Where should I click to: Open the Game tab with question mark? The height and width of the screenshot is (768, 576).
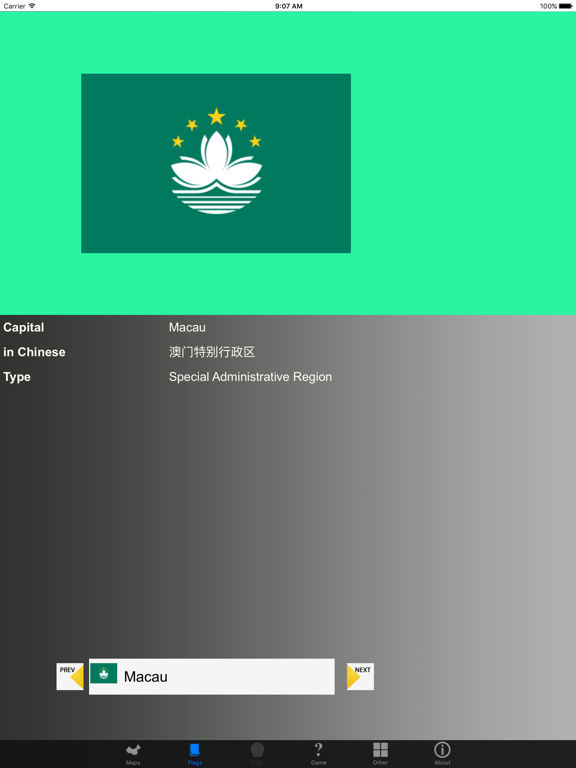point(318,754)
